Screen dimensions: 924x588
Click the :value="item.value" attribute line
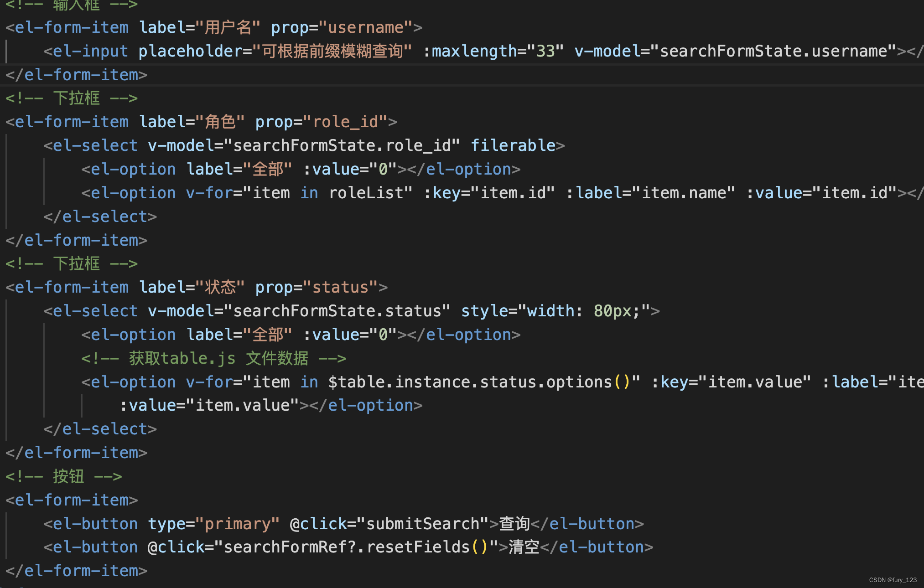pos(209,406)
